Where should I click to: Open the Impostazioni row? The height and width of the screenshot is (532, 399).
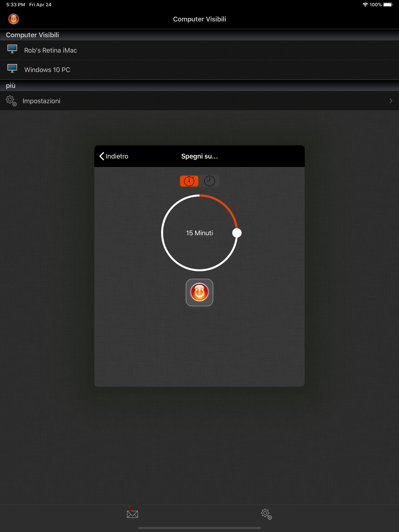click(x=41, y=101)
